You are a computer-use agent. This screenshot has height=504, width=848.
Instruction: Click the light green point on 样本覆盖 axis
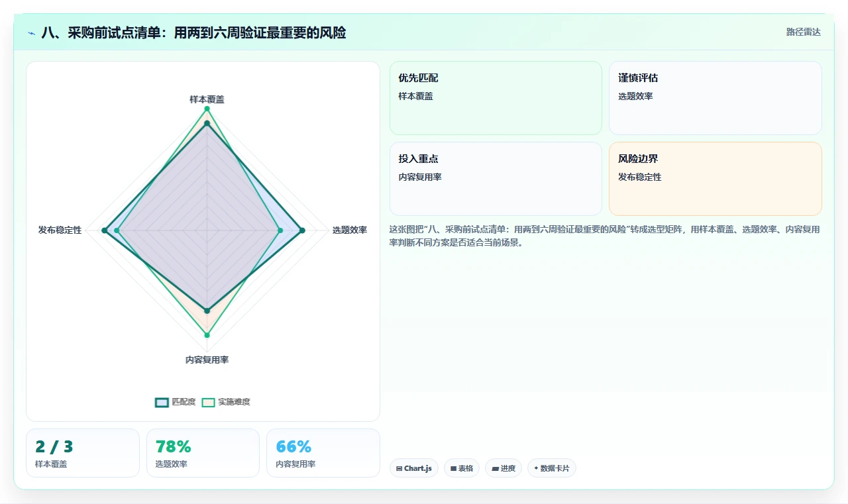207,109
